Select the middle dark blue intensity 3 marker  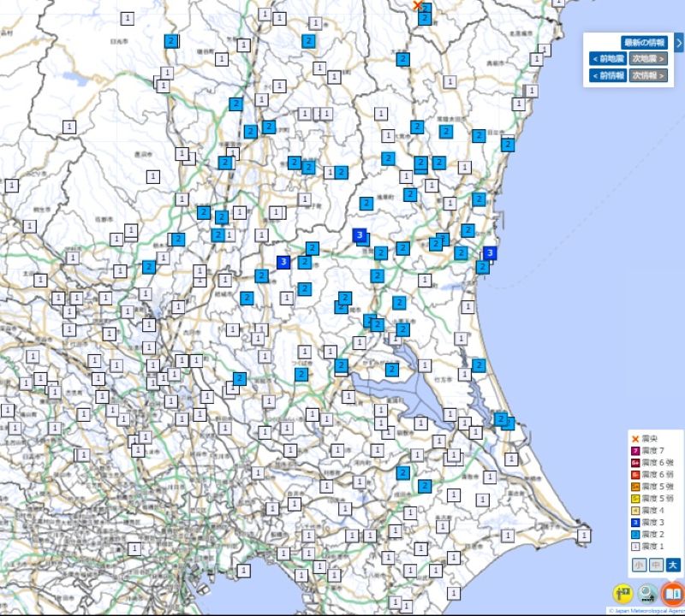pos(360,235)
